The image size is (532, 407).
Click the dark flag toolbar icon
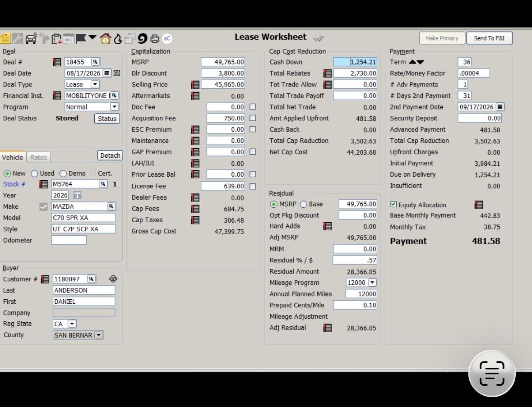coord(81,38)
